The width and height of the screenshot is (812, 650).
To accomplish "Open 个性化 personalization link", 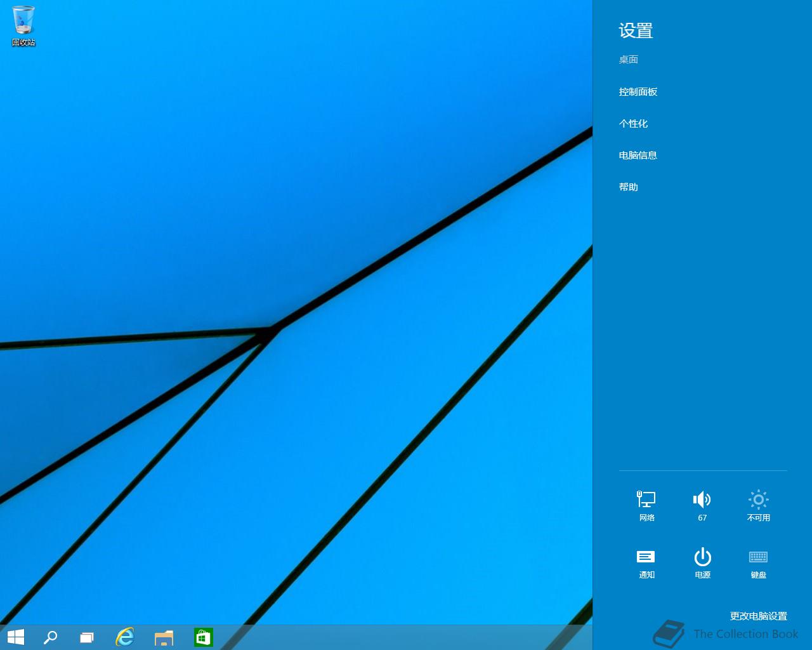I will tap(633, 124).
